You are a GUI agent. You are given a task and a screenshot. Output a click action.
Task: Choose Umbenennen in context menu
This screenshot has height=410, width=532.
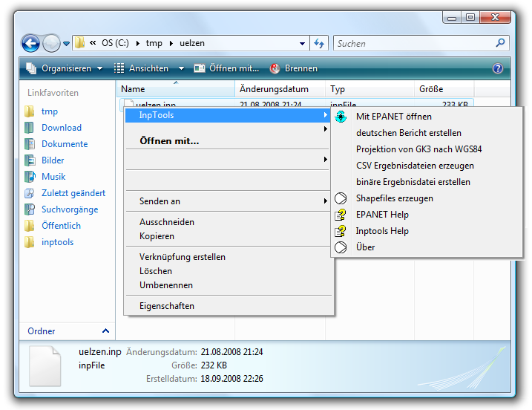point(227,285)
